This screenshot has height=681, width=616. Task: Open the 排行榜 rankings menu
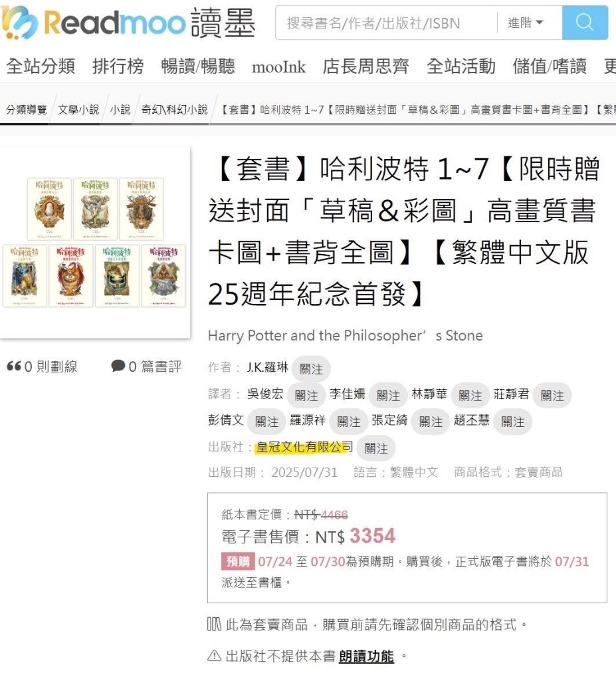pos(118,66)
